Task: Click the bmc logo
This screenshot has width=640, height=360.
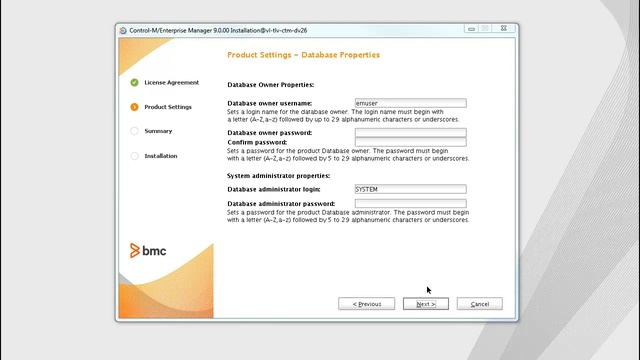Action: tap(148, 251)
